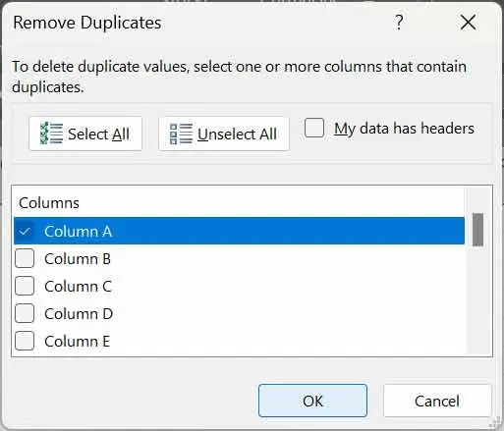This screenshot has height=431, width=504.
Task: Tick the Column D checkbox
Action: [25, 313]
